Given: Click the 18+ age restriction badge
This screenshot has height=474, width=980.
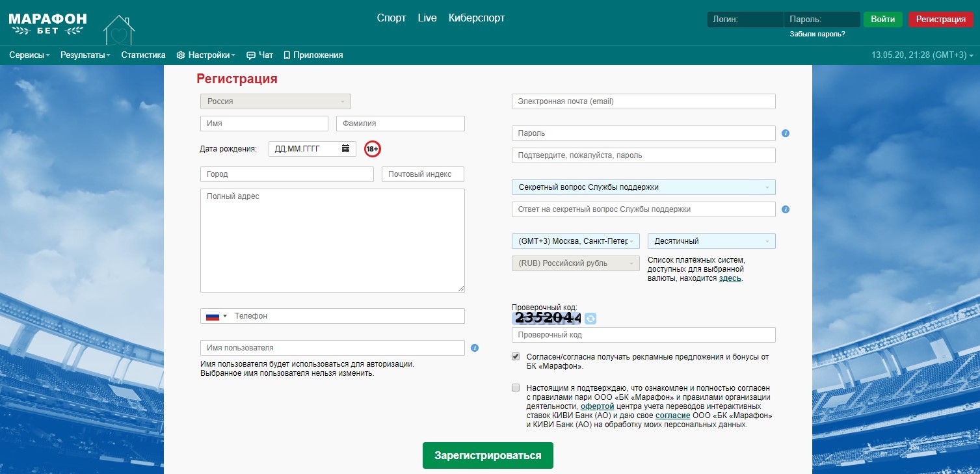Looking at the screenshot, I should pos(372,149).
